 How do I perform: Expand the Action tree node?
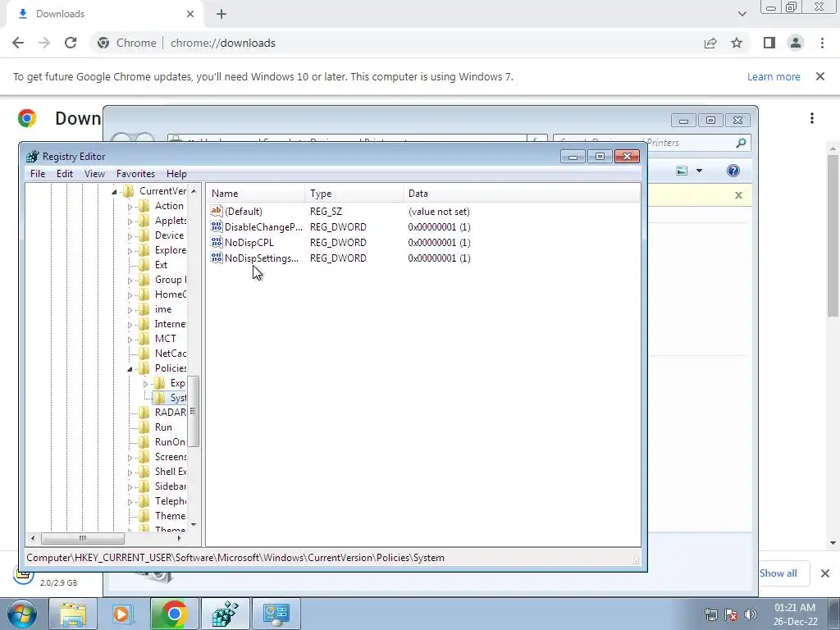click(130, 206)
